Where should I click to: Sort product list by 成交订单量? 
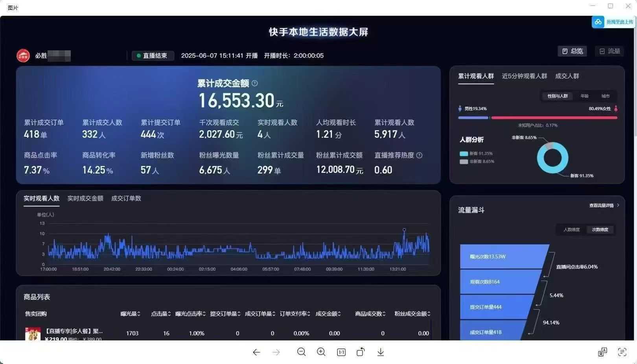click(x=260, y=314)
